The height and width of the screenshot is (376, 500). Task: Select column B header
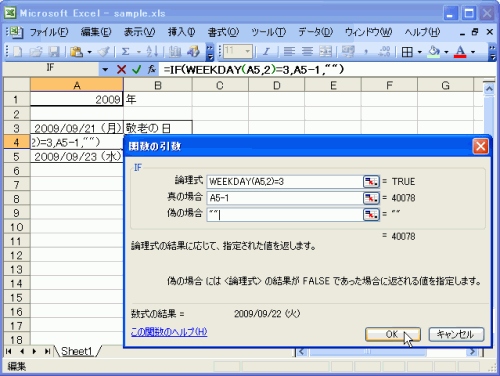158,86
